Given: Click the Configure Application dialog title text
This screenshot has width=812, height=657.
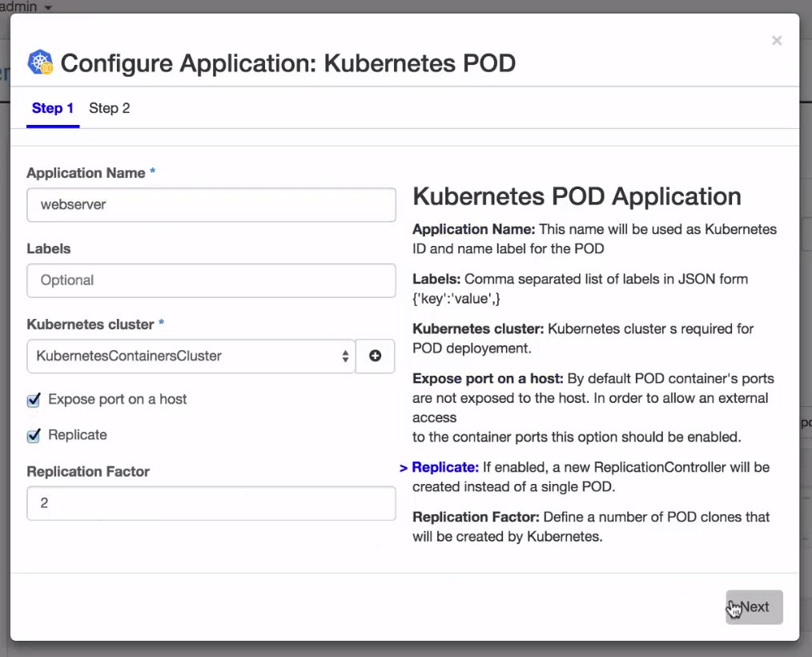Looking at the screenshot, I should [288, 62].
